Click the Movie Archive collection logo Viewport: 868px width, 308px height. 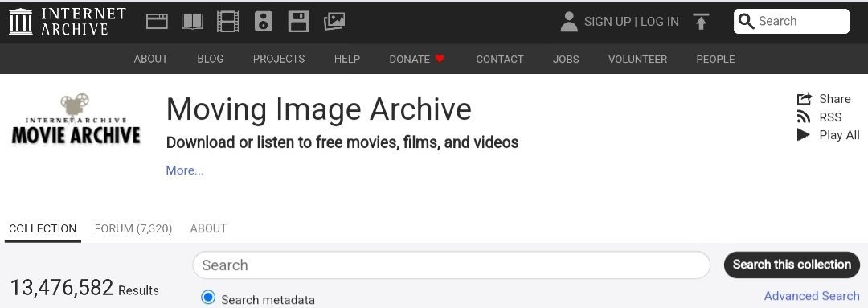[76, 119]
